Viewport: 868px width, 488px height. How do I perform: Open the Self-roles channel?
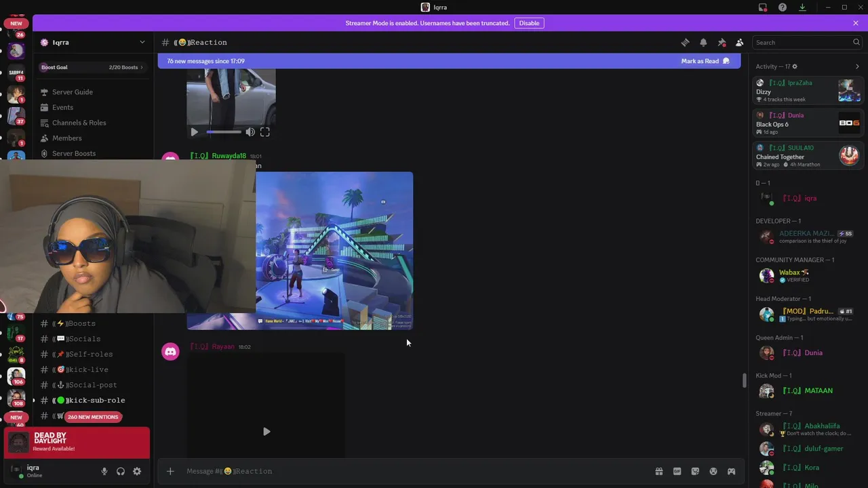92,354
